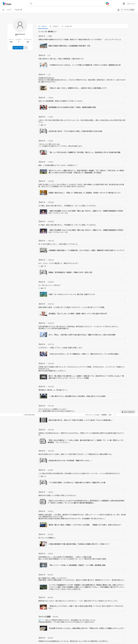Open the MSN logo home link
138x644 pixels.
tap(7, 4)
